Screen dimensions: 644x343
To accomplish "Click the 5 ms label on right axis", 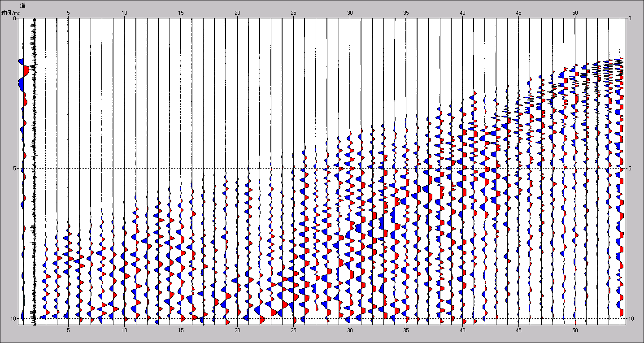I will click(630, 169).
